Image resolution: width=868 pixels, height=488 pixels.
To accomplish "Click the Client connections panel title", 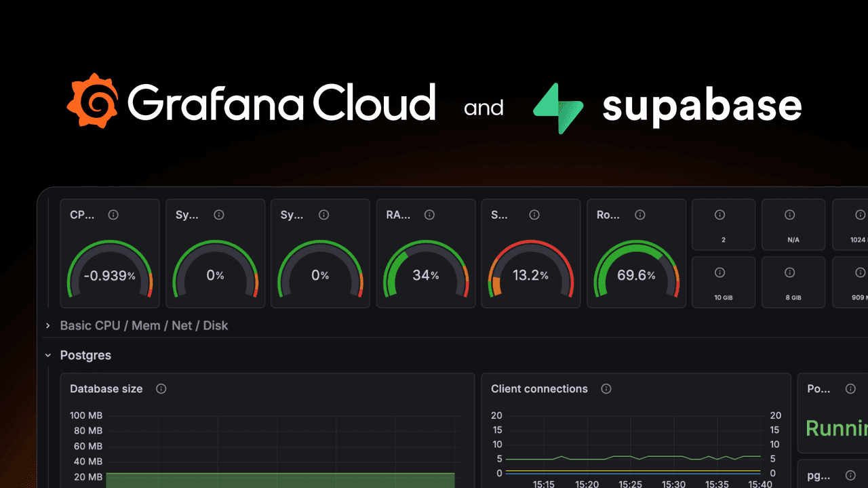I will click(x=540, y=389).
